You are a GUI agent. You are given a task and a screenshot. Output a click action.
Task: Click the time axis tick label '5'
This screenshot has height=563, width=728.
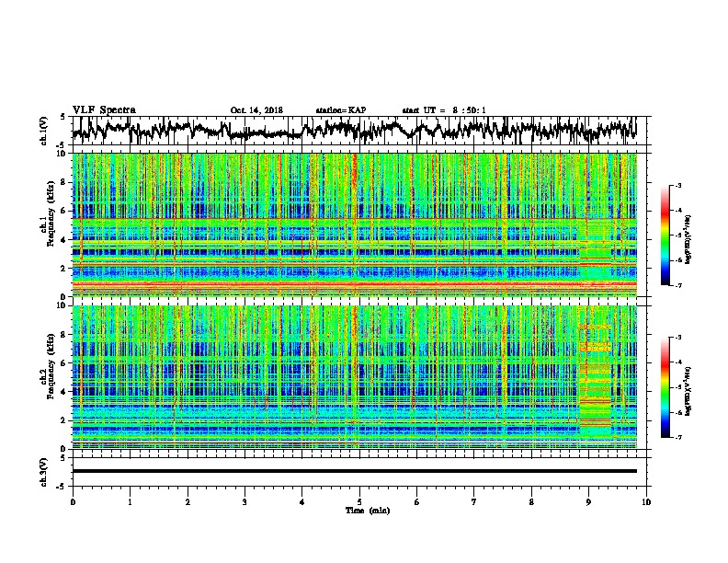[x=359, y=502]
